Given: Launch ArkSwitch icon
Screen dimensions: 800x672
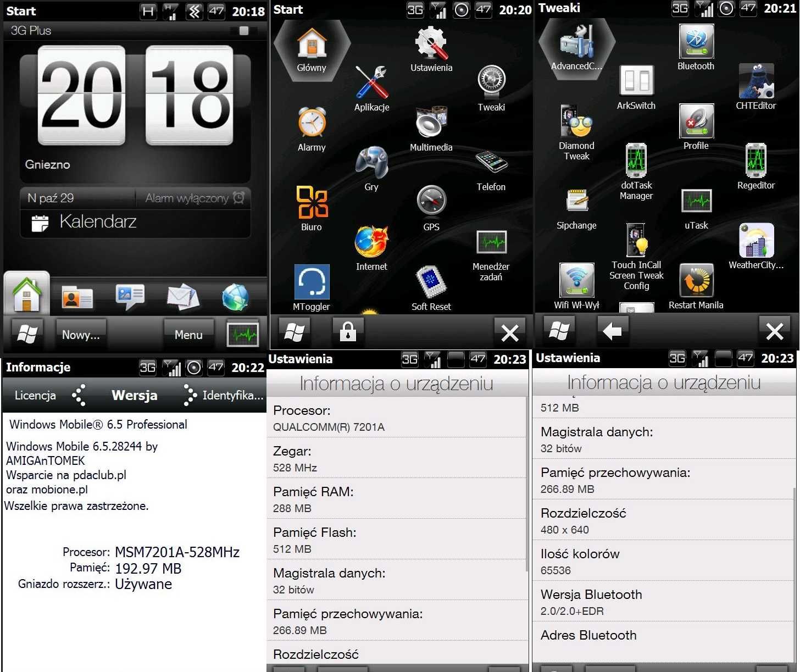Looking at the screenshot, I should [x=636, y=81].
